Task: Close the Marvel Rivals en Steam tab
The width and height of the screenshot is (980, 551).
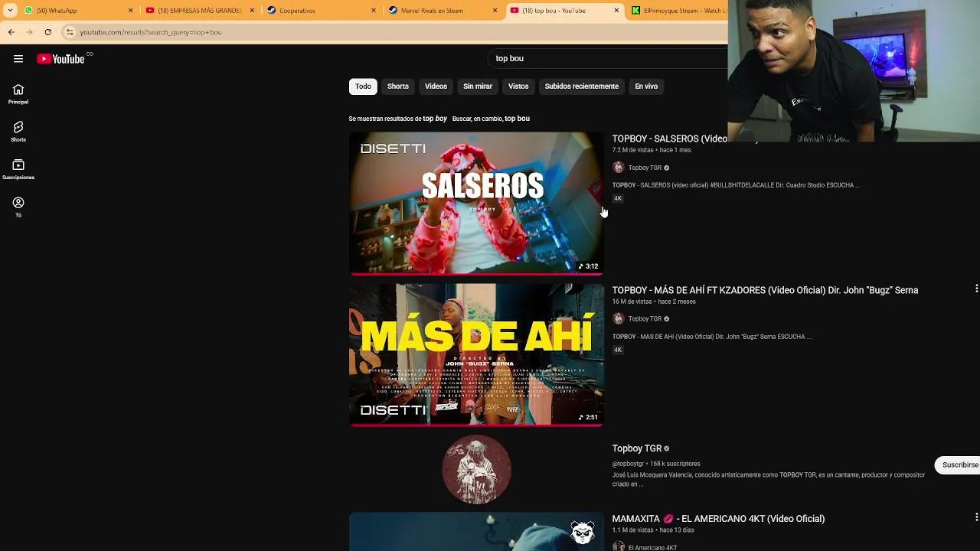Action: [x=495, y=11]
